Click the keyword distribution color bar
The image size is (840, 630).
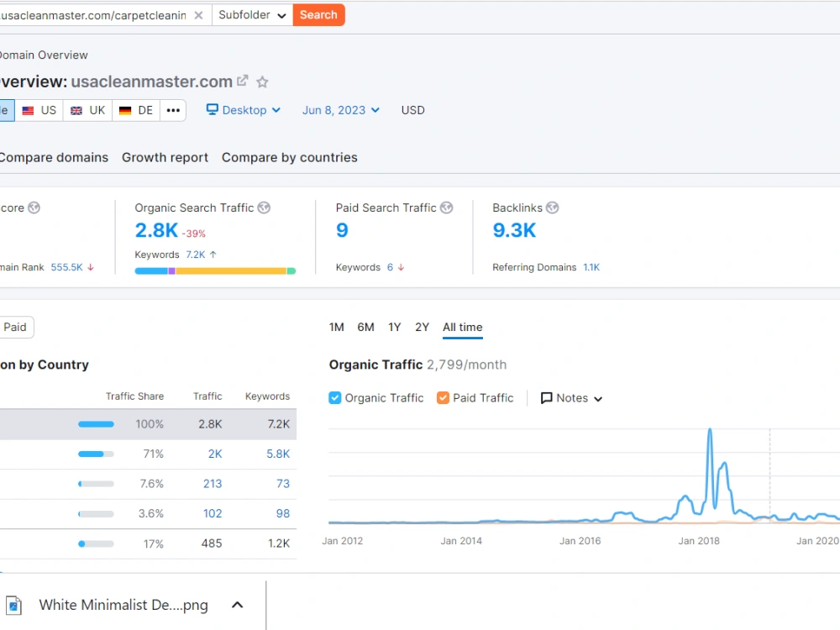tap(215, 271)
